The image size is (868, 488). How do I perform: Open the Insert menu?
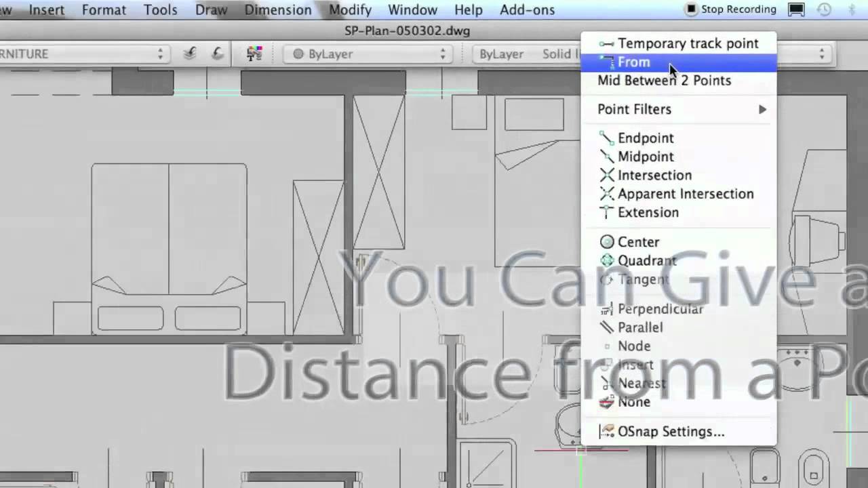coord(47,9)
